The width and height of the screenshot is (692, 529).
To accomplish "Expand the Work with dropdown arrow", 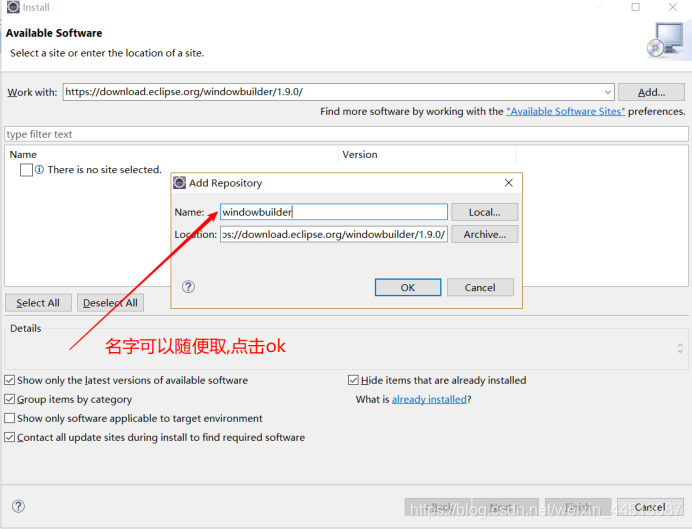I will pyautogui.click(x=608, y=92).
